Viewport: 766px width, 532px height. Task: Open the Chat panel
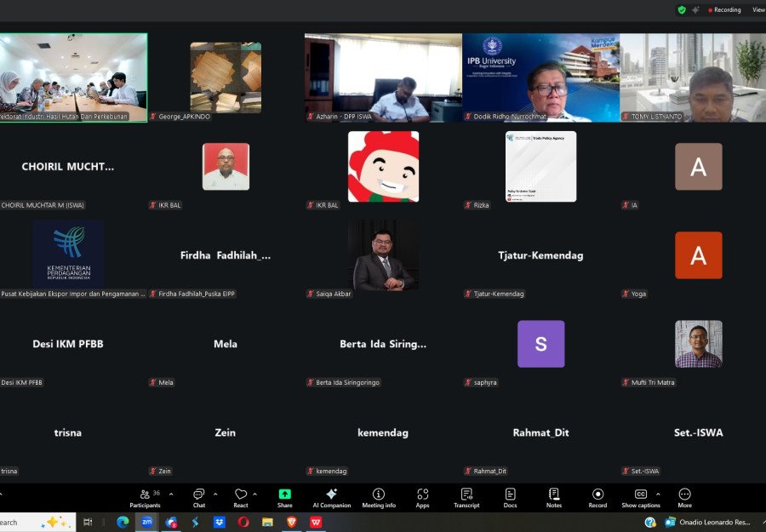pyautogui.click(x=198, y=497)
